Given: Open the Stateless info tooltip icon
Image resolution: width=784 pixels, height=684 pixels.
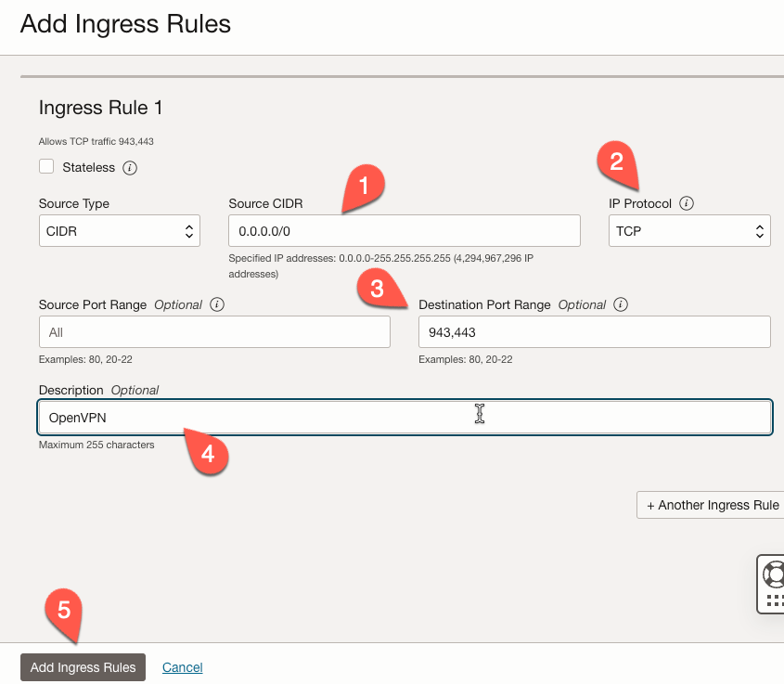Looking at the screenshot, I should click(x=130, y=167).
